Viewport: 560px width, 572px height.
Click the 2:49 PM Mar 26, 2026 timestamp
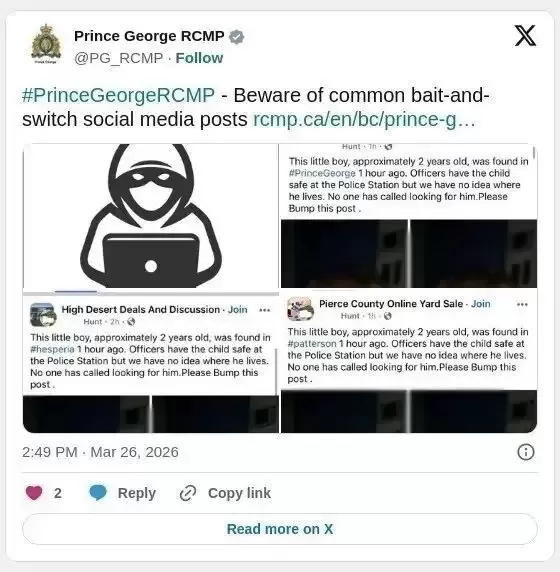pyautogui.click(x=100, y=452)
